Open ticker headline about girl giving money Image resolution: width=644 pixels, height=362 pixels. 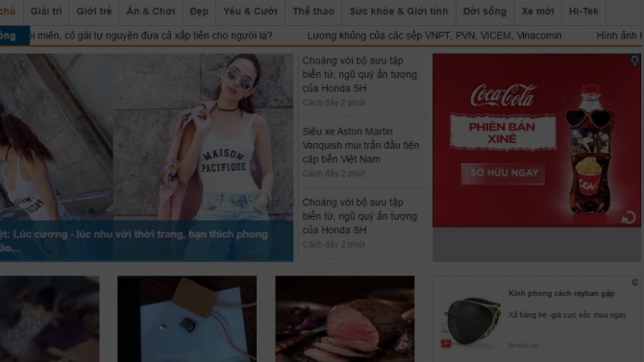151,36
